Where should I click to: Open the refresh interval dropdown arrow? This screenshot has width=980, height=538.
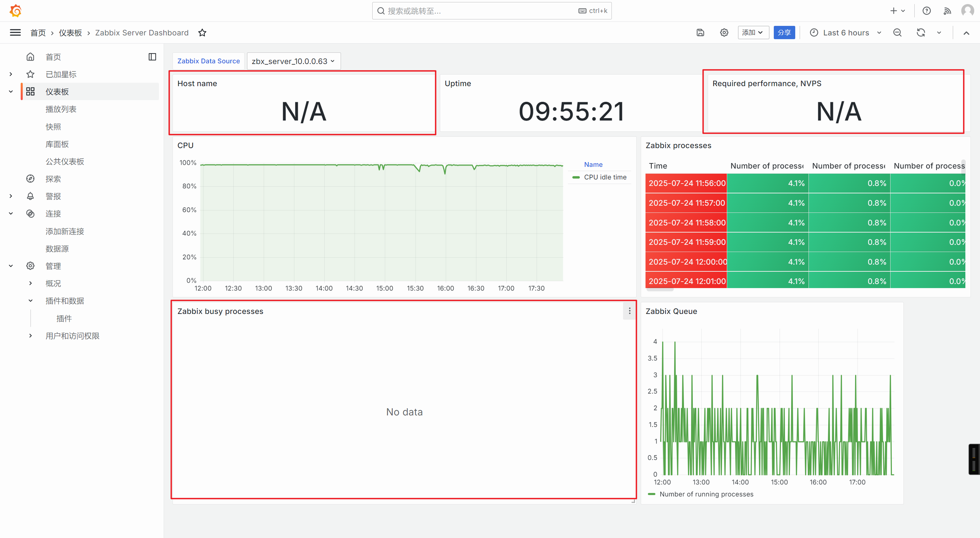[938, 33]
